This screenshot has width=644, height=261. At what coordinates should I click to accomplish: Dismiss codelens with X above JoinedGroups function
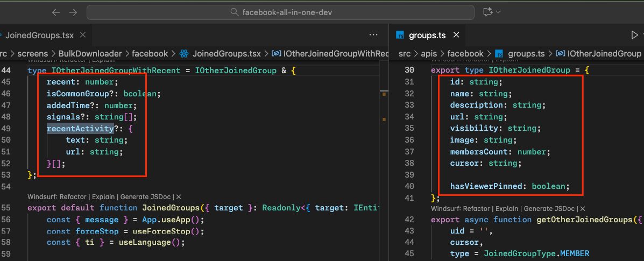coord(179,197)
